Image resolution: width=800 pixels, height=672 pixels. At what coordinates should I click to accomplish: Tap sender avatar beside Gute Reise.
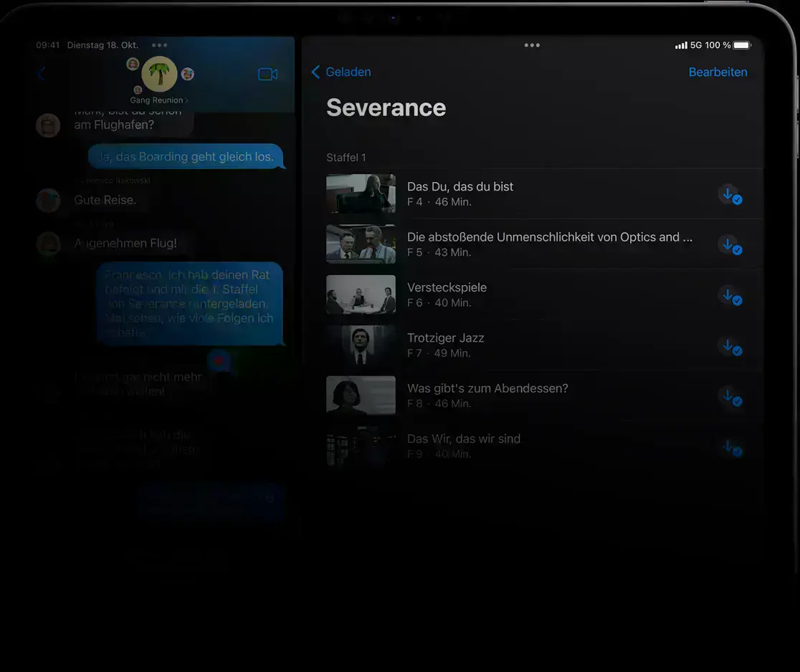pyautogui.click(x=48, y=201)
